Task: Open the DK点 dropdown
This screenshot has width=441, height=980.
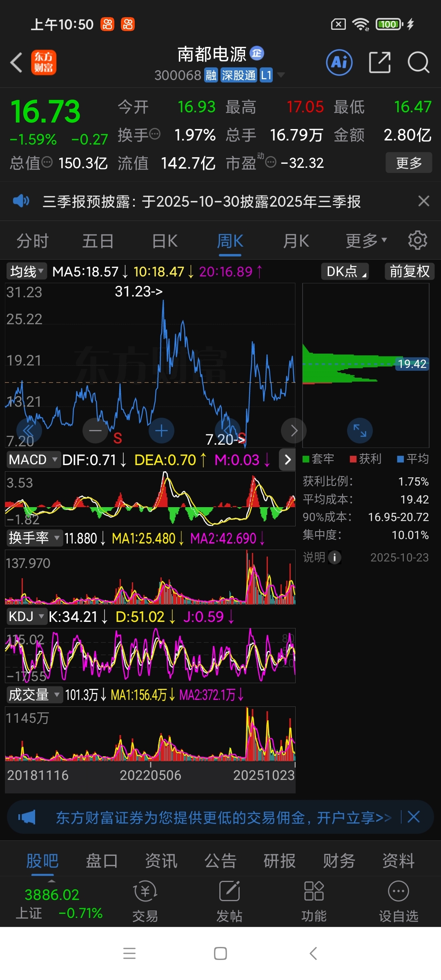Action: (x=345, y=271)
